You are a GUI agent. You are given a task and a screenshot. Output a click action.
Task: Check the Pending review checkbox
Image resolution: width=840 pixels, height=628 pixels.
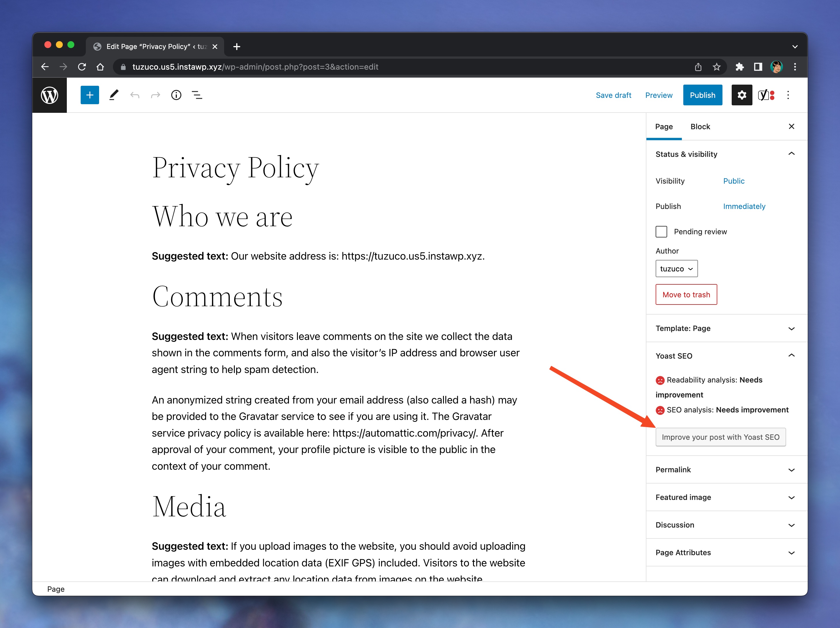click(x=661, y=231)
